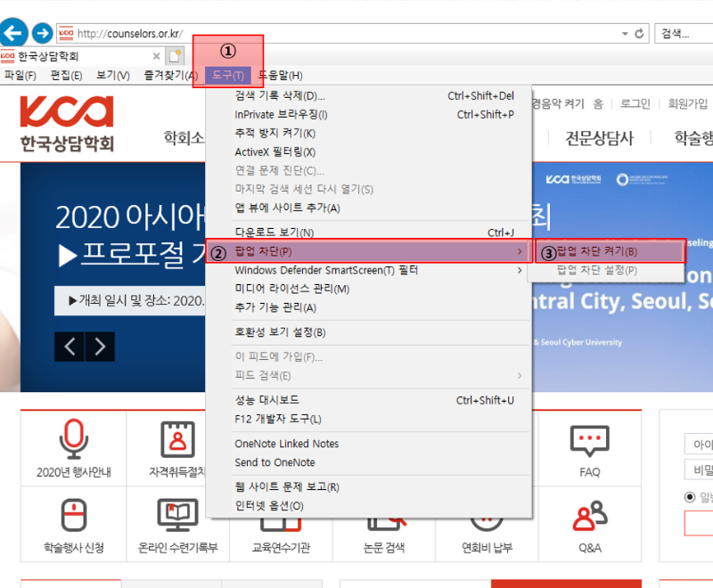
Task: Click the 회원가입 link
Action: [x=687, y=104]
